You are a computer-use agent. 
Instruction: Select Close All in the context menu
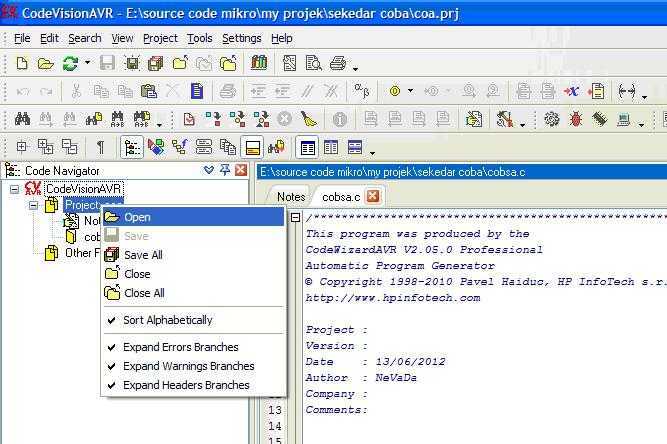point(194,293)
